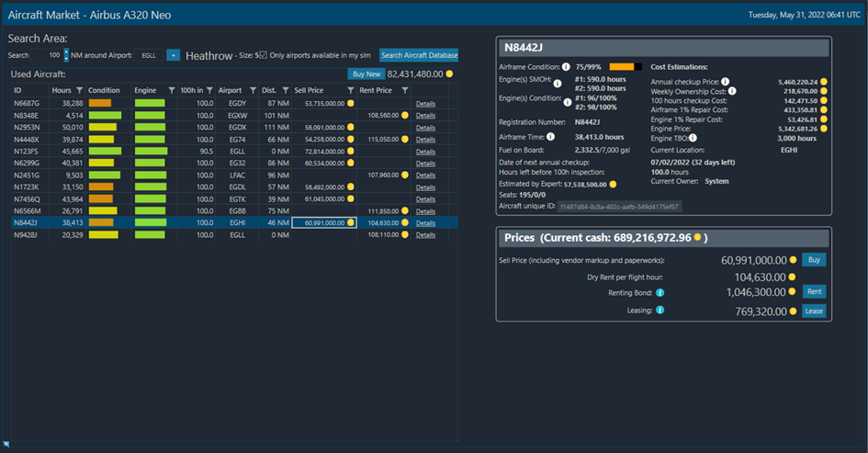Select aircraft row N6566M

[234, 210]
